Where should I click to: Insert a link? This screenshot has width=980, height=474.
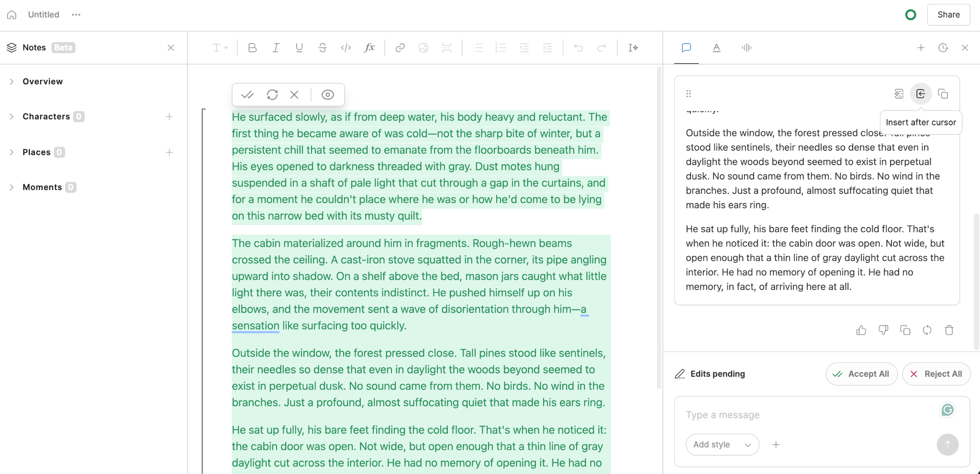(400, 48)
